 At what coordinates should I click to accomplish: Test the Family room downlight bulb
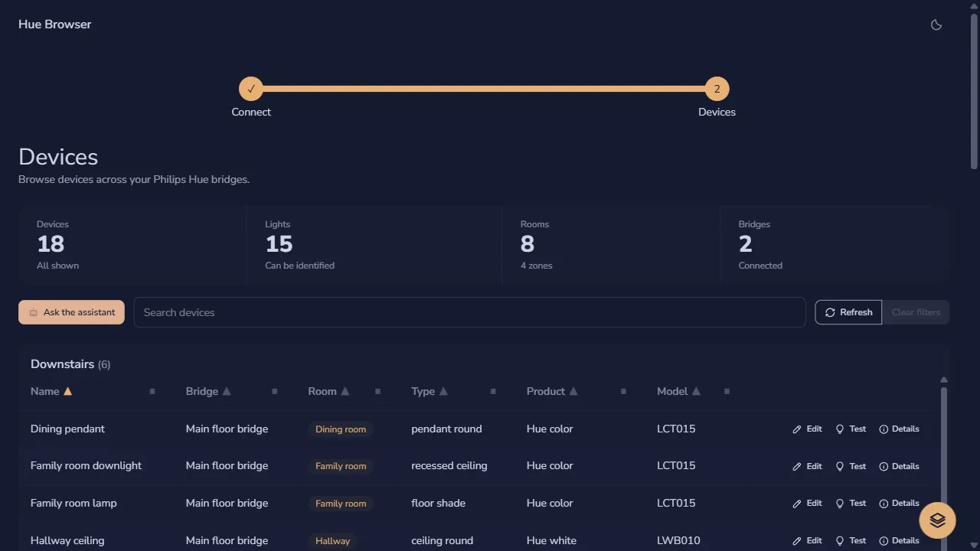(x=851, y=466)
